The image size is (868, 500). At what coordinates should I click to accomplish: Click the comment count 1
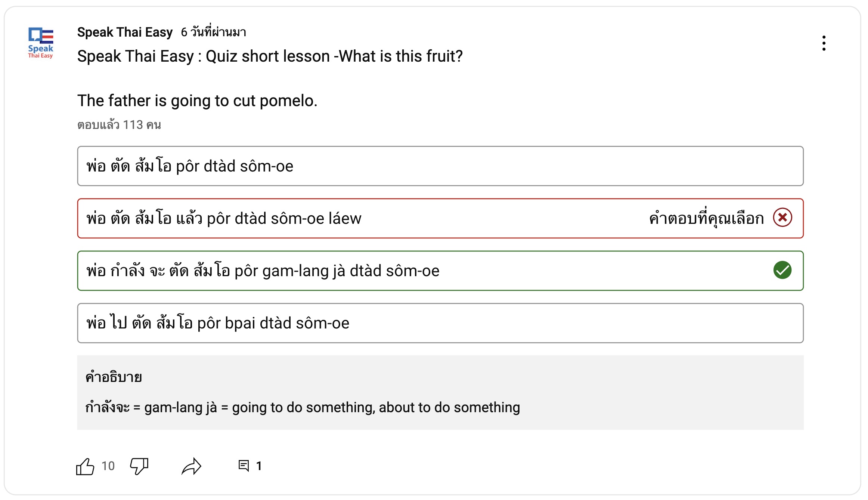[259, 466]
